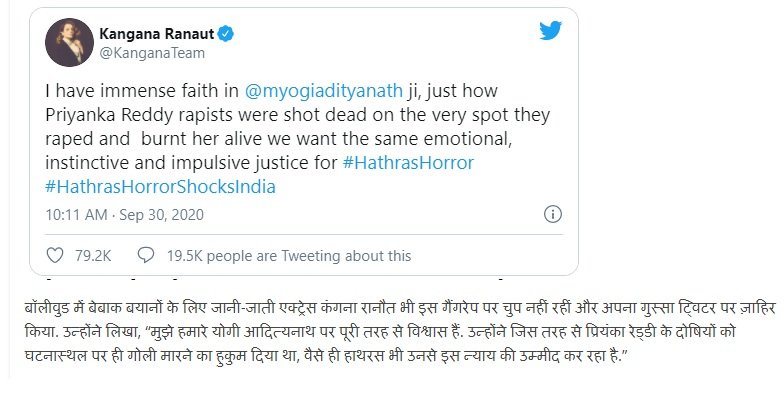
Task: Open the tweet info icon
Action: (552, 214)
